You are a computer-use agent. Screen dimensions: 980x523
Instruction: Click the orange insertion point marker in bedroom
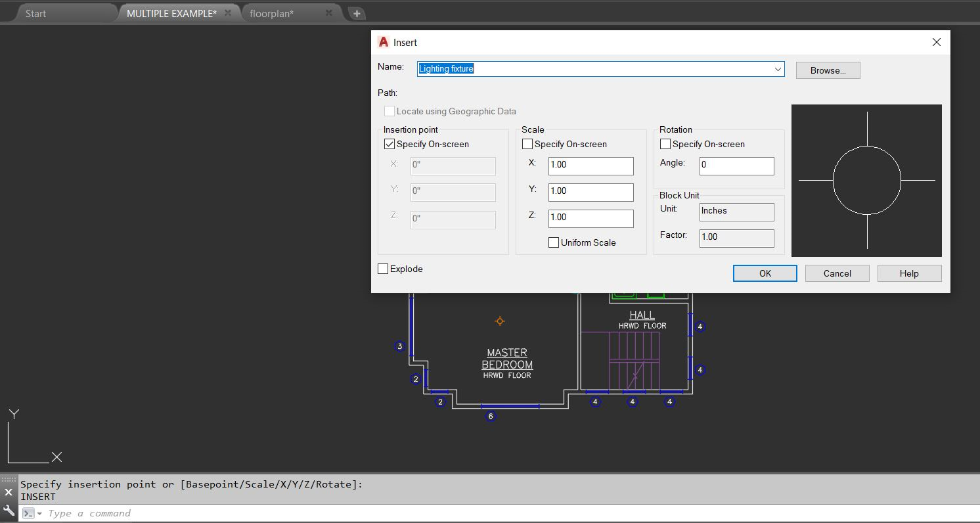[x=500, y=321]
